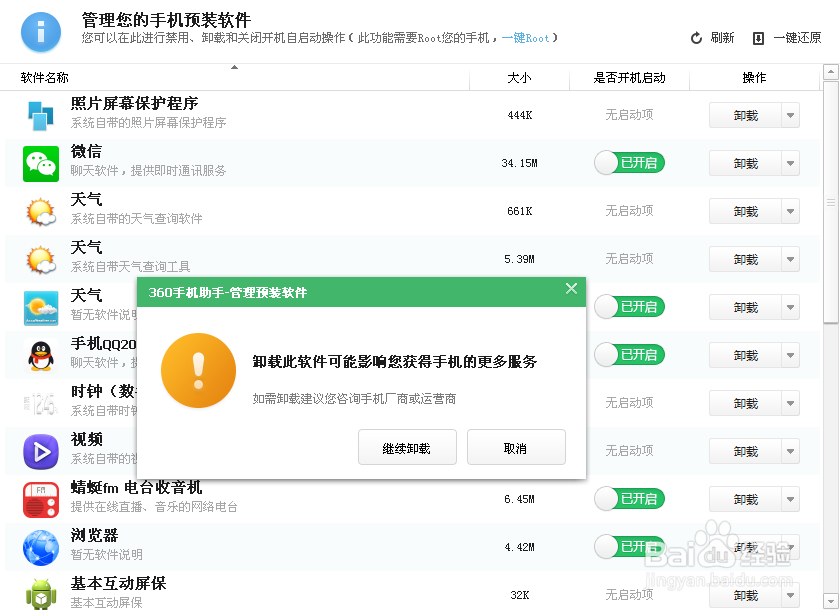Screen dimensions: 840x610
Task: Select the 6.45M size value
Action: click(x=519, y=499)
